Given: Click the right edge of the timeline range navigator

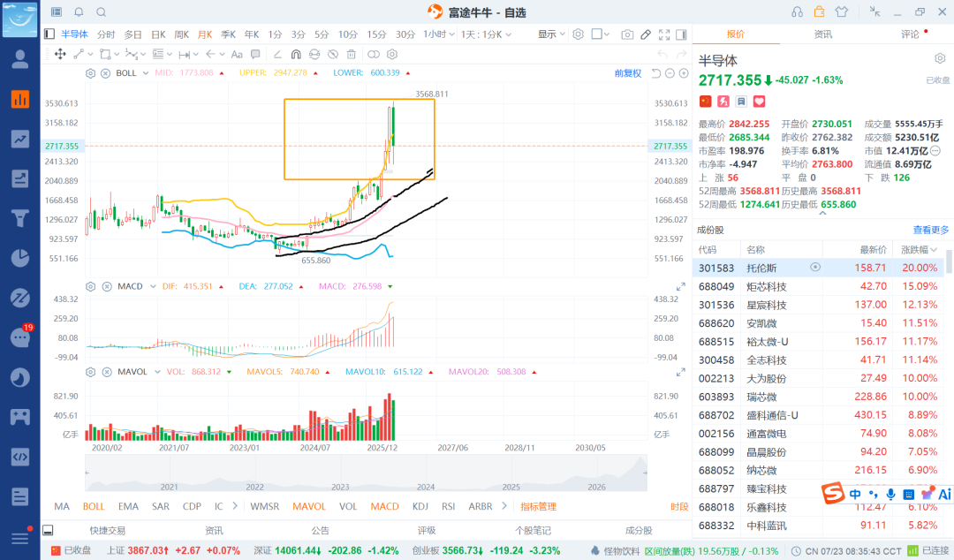Looking at the screenshot, I should coord(645,473).
